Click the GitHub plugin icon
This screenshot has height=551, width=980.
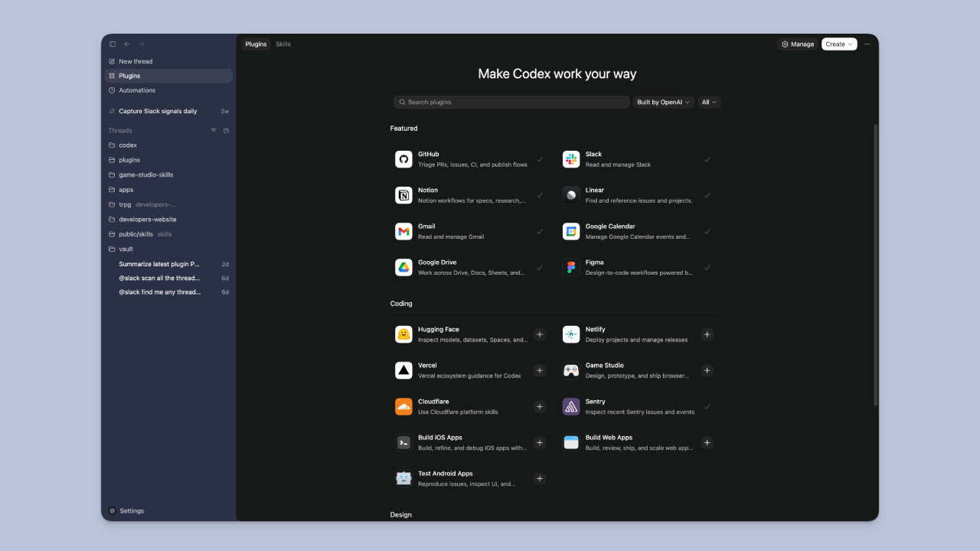pos(403,159)
